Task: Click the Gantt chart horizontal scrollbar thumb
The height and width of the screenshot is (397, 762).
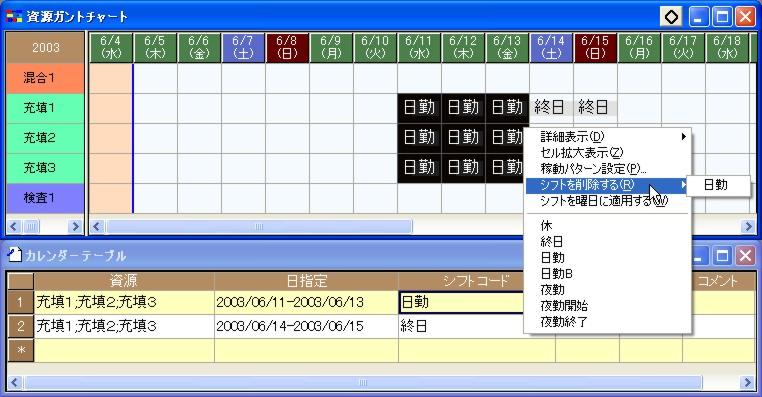Action: point(259,226)
